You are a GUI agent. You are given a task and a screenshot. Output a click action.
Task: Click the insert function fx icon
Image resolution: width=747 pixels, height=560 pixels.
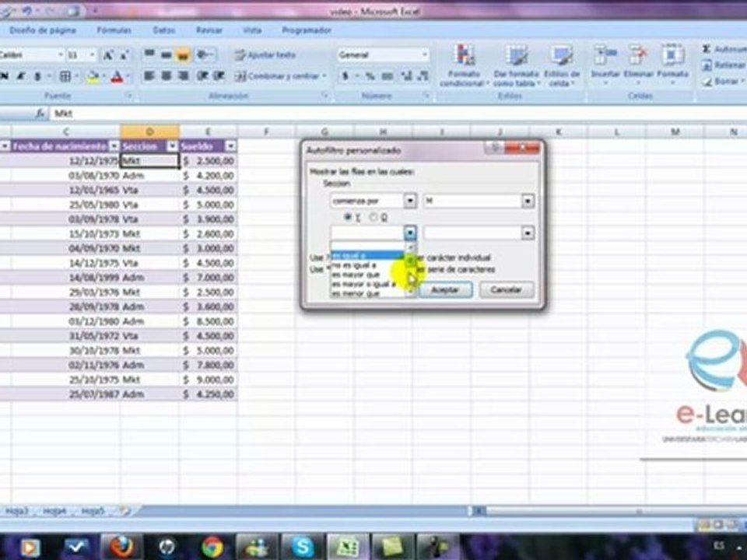point(40,114)
